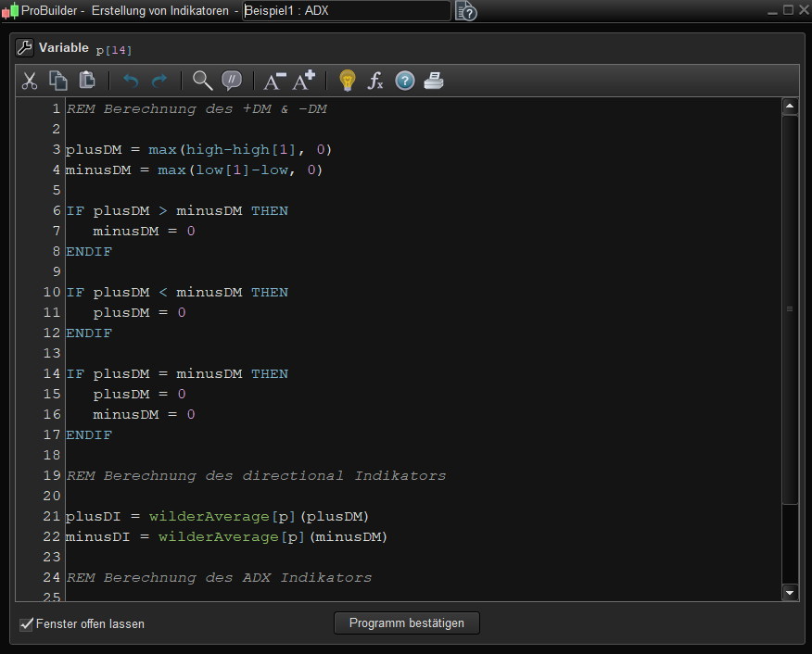This screenshot has width=812, height=654.
Task: Toggle 'Fenster offen lassen' checkbox
Action: coord(26,624)
